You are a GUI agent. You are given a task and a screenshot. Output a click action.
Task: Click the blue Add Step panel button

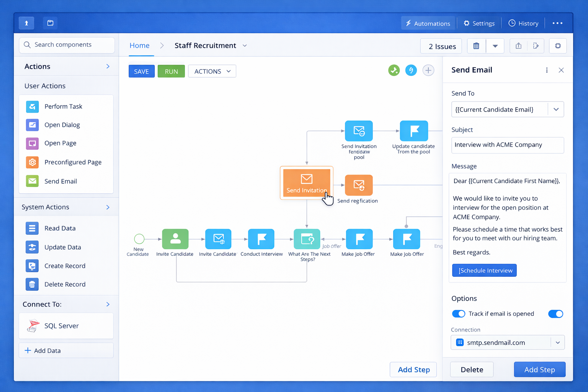click(539, 369)
